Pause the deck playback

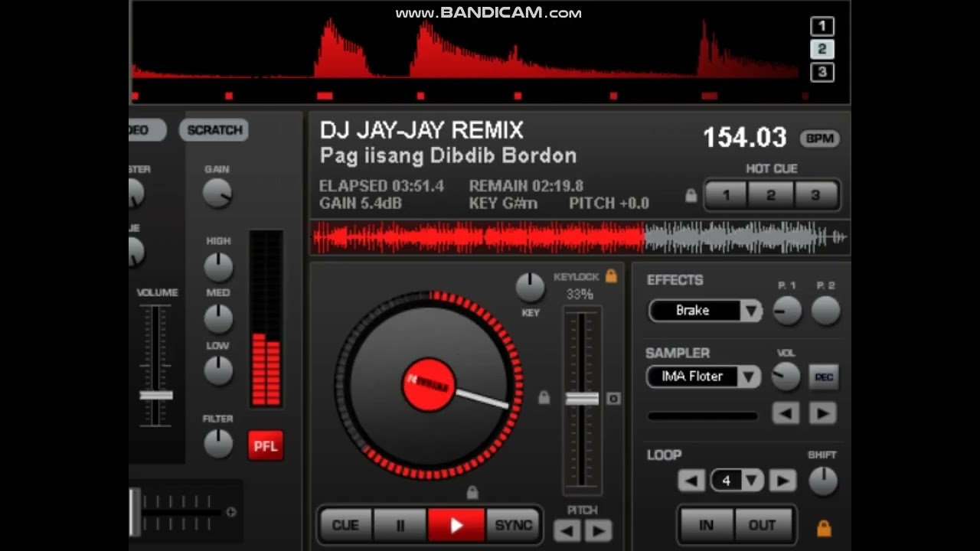click(400, 525)
